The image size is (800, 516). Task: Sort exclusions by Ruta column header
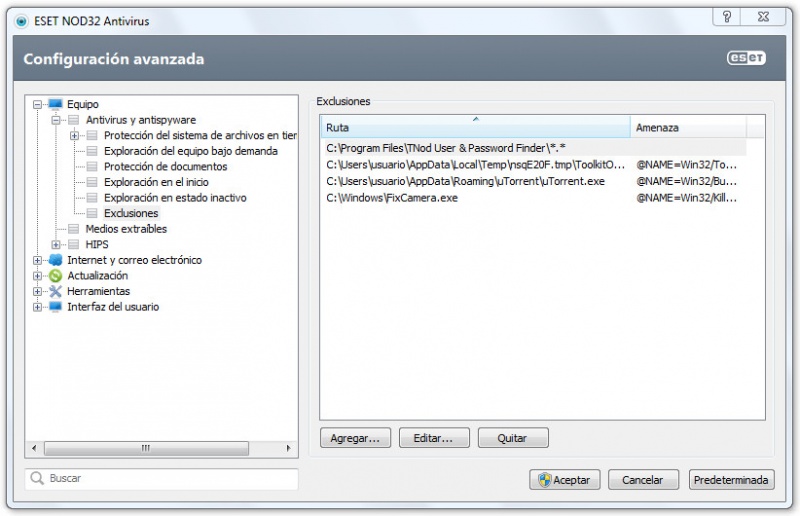pyautogui.click(x=476, y=127)
